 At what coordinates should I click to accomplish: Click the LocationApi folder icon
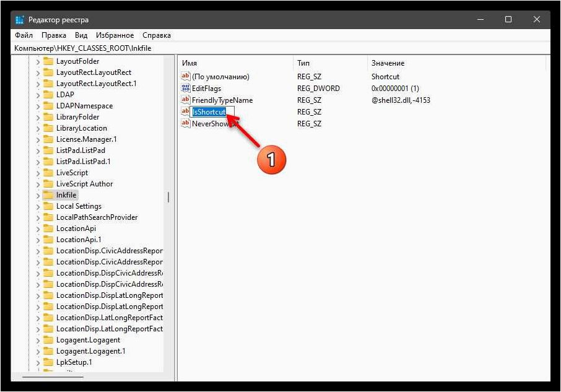[48, 228]
